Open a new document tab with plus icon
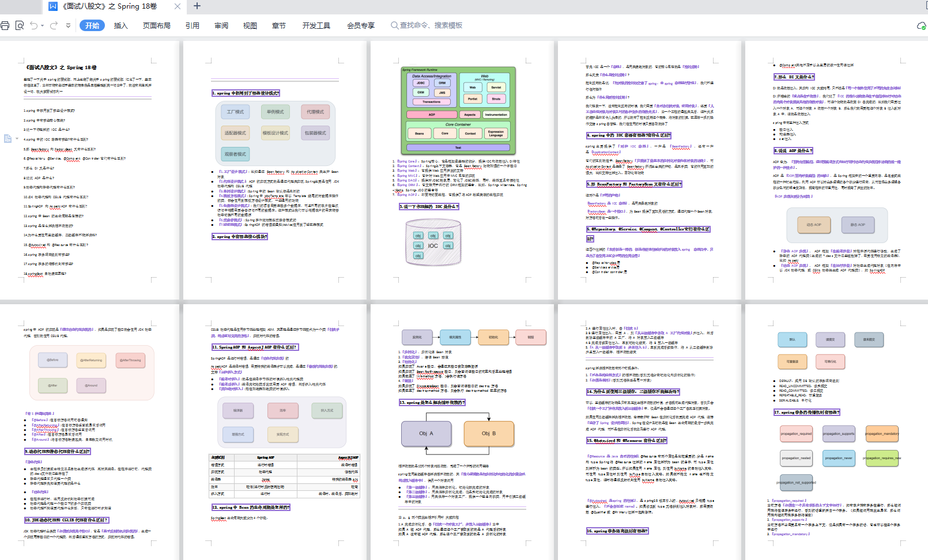This screenshot has height=560, width=928. click(x=197, y=6)
